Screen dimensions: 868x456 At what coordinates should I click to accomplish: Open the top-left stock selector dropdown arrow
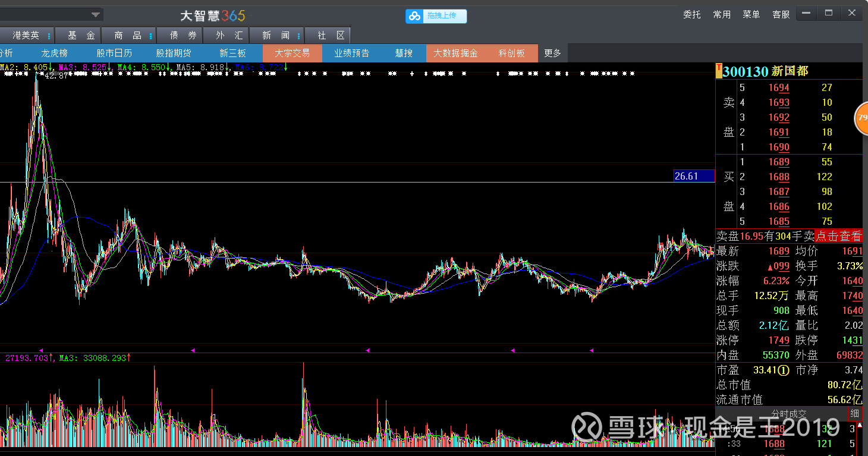pos(95,14)
